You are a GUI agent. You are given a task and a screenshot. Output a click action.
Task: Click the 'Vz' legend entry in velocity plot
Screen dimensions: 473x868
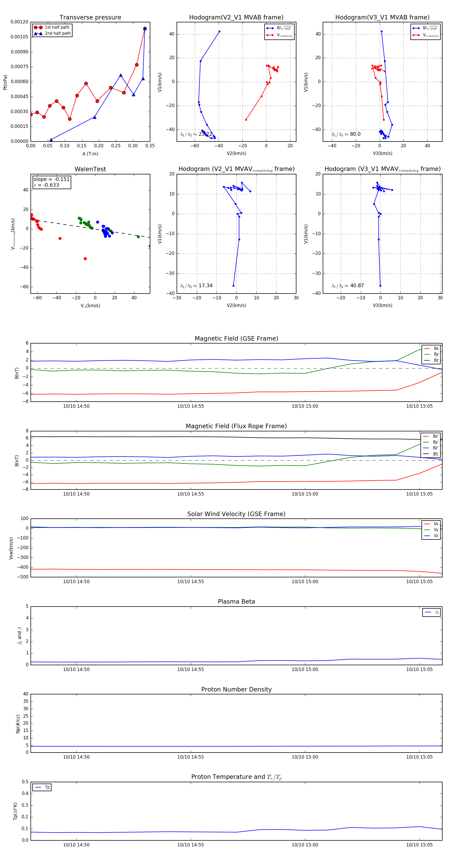tap(431, 536)
